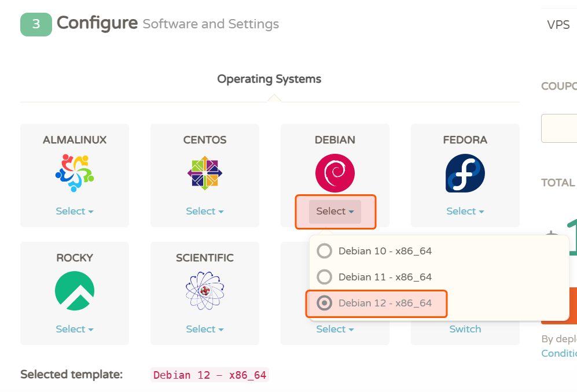The image size is (577, 392).
Task: Expand the Fedora Select dropdown
Action: click(x=465, y=211)
